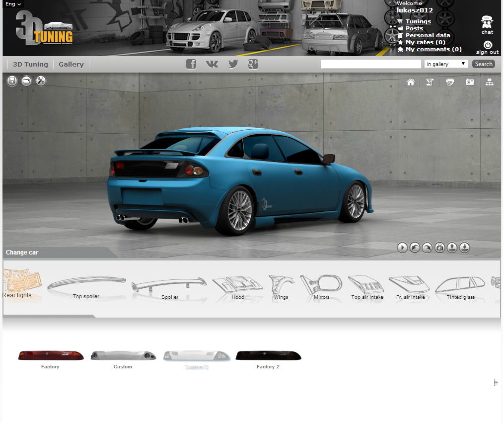This screenshot has width=504, height=425.
Task: Click the save (floppy disk) icon
Action: (12, 81)
